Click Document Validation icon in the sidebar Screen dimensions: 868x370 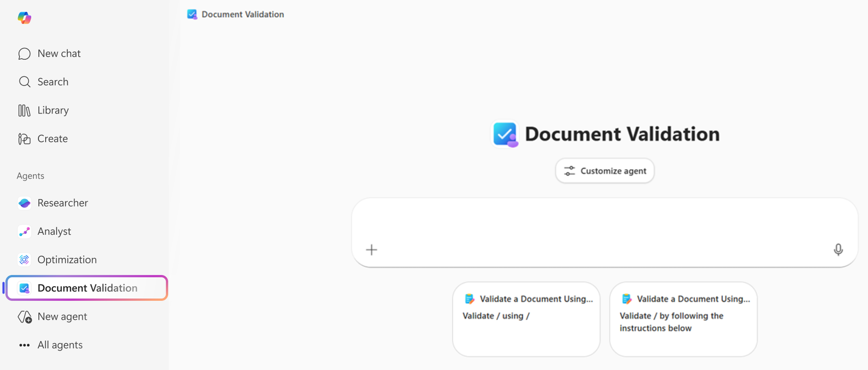24,288
